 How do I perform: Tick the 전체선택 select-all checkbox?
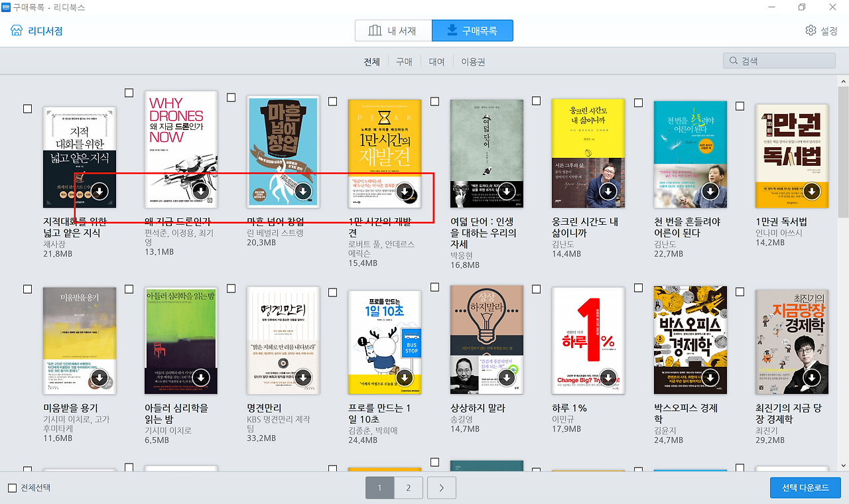(12, 488)
